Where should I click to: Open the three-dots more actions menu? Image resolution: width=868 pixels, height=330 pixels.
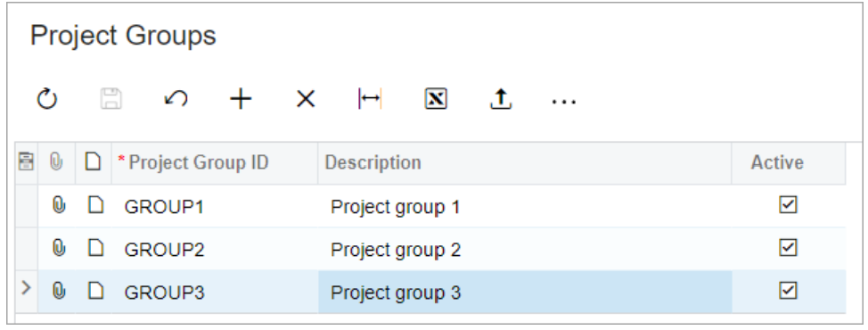[564, 102]
